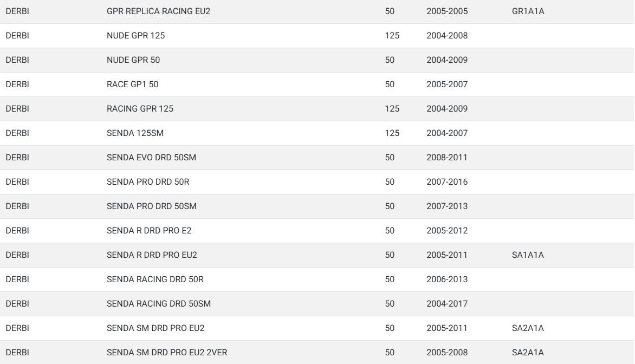Click the 2005-2008 year range
This screenshot has height=364, width=635.
pyautogui.click(x=446, y=352)
